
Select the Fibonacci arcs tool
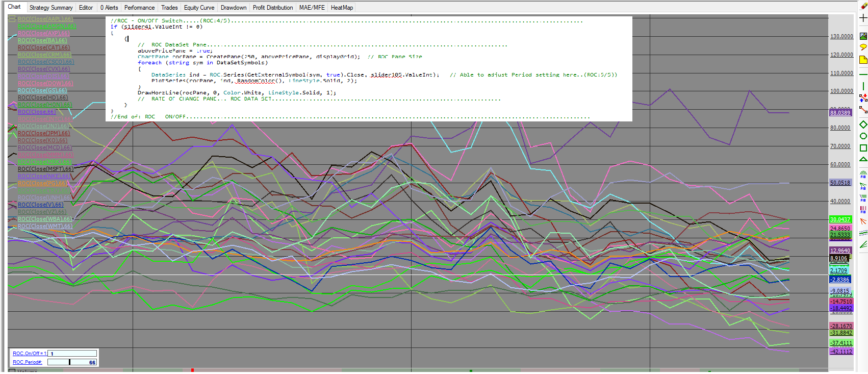click(x=863, y=174)
